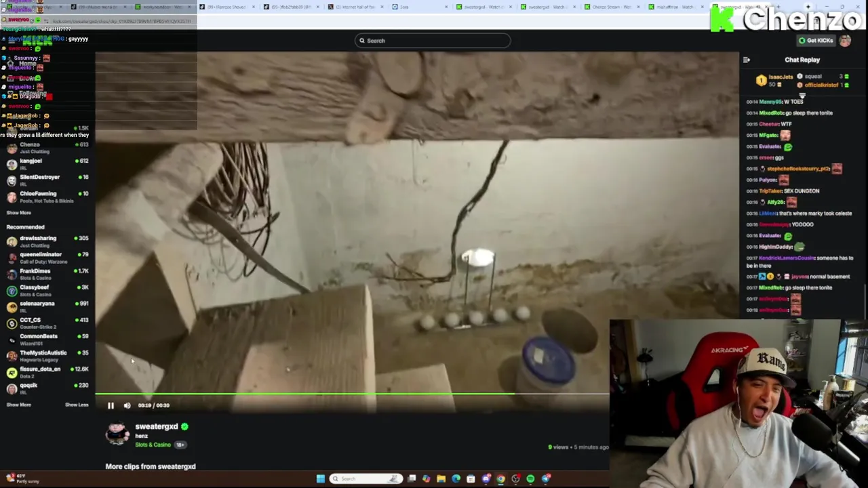Open the drewissharing recommended channel
Viewport: 868px width, 488px height.
[x=47, y=241]
